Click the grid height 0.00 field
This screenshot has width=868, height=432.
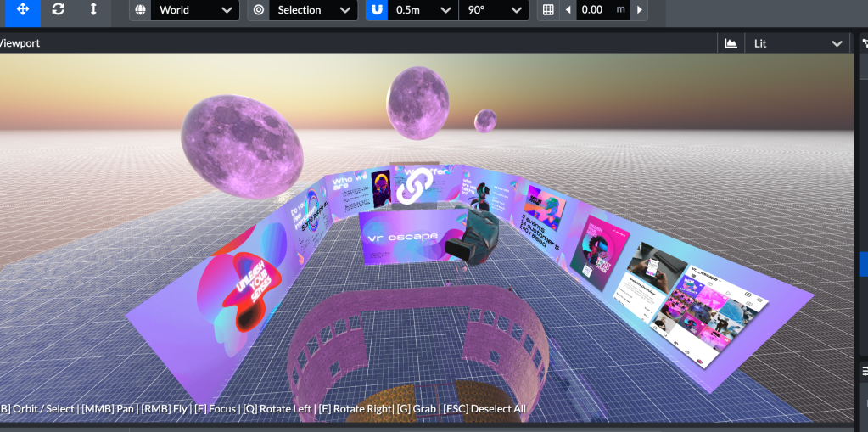[x=593, y=10]
